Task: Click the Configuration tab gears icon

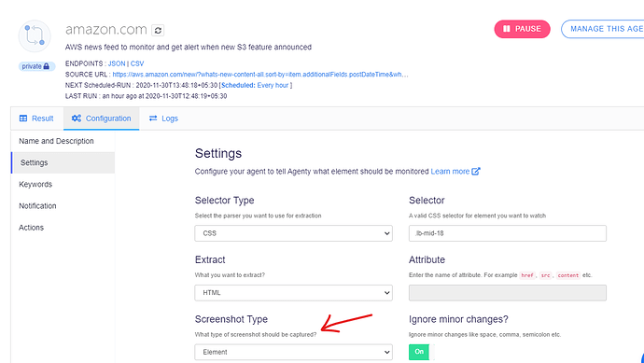Action: 76,119
